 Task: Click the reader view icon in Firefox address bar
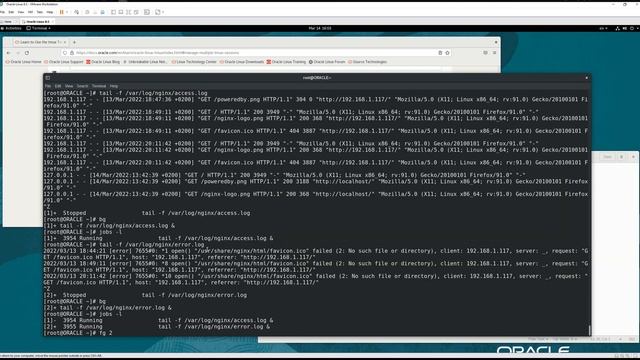440,53
